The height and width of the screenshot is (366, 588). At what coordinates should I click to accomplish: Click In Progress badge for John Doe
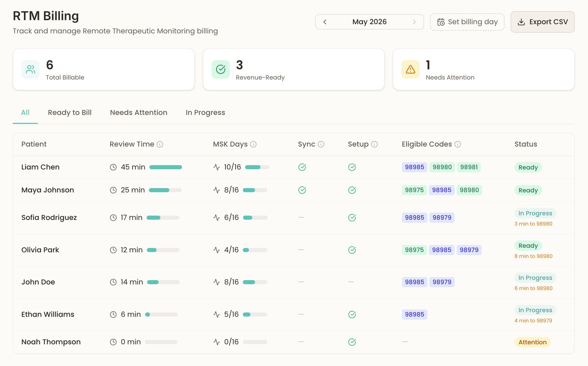click(535, 278)
